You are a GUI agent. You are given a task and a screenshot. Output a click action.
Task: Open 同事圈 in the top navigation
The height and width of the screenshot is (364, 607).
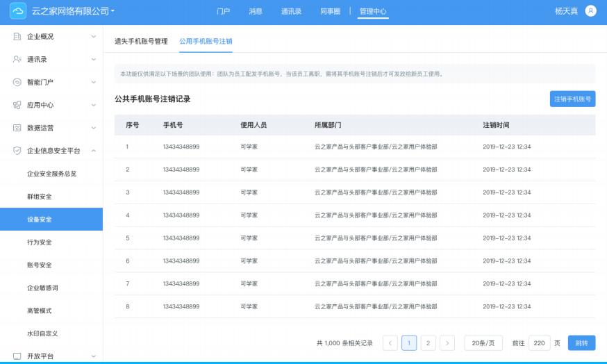pos(330,11)
